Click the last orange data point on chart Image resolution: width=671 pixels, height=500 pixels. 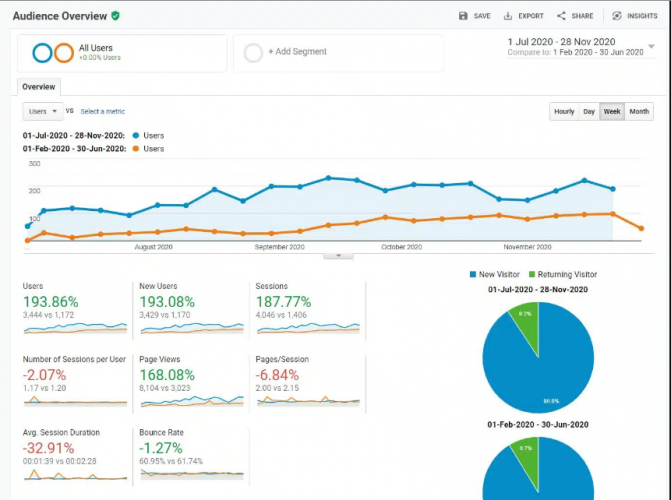click(641, 229)
